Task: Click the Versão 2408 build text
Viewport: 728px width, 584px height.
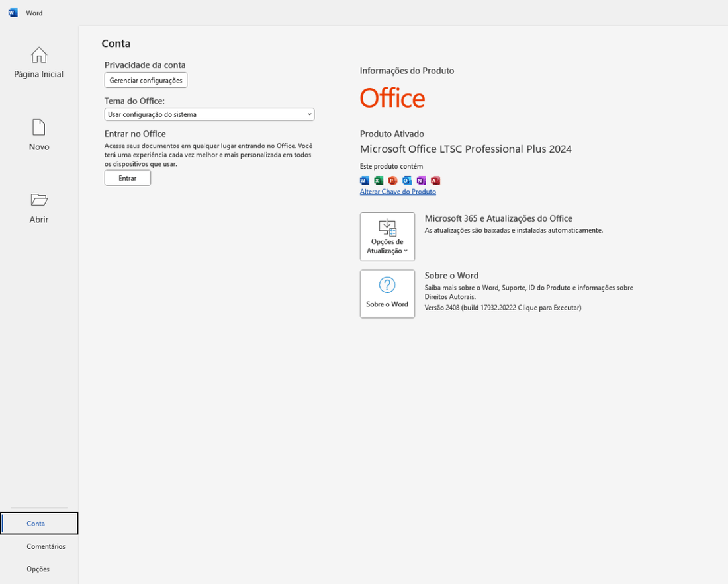Action: 503,308
